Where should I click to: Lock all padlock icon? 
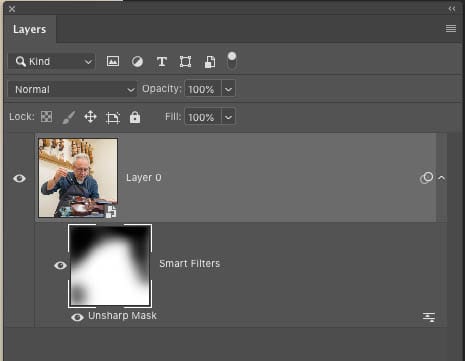tap(135, 117)
